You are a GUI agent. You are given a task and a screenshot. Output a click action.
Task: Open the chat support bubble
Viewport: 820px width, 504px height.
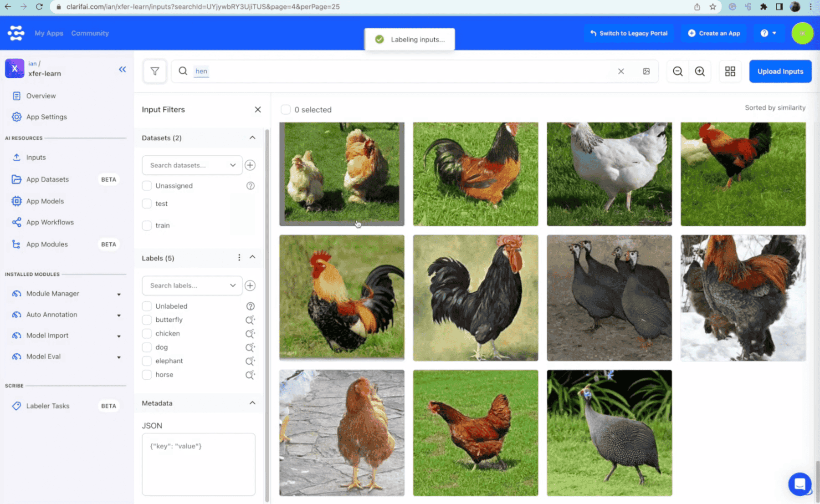[799, 484]
